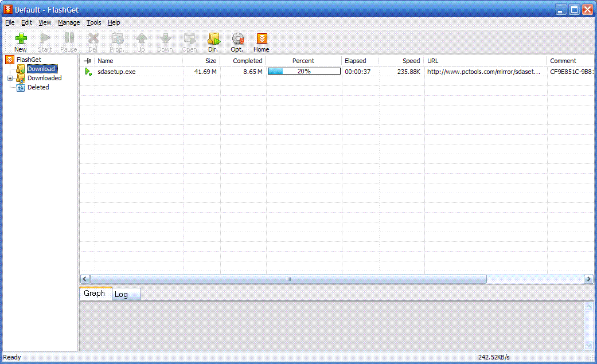
Task: Click the horizontal scrollbar right arrow
Action: (588, 279)
